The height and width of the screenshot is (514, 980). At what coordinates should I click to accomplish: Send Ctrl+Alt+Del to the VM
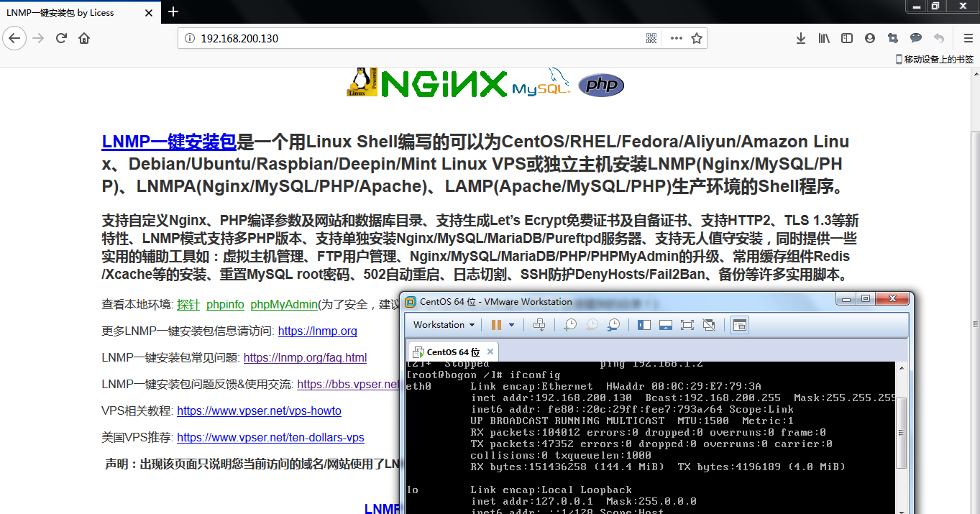pos(539,325)
